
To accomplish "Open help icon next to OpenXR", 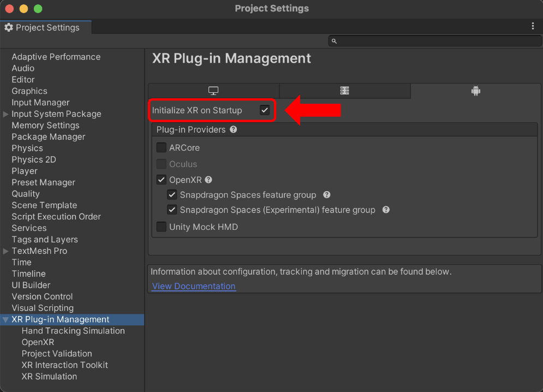I will tap(208, 180).
